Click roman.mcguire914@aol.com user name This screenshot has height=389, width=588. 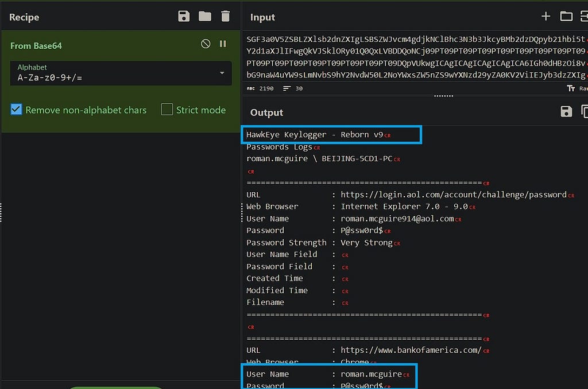tap(397, 219)
